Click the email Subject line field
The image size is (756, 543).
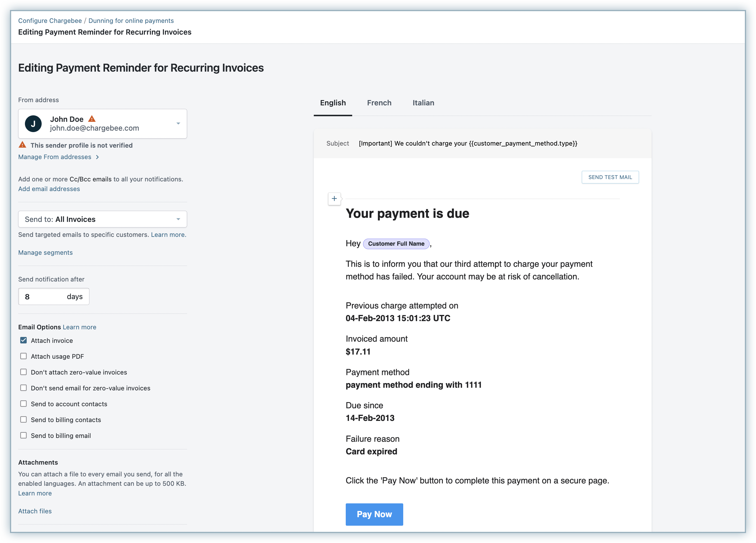(x=468, y=144)
